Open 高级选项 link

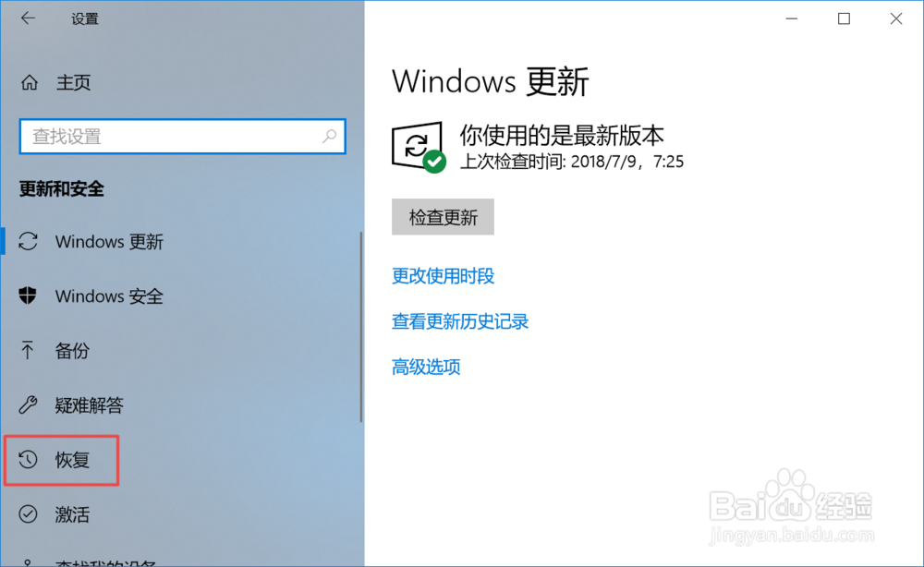(426, 367)
